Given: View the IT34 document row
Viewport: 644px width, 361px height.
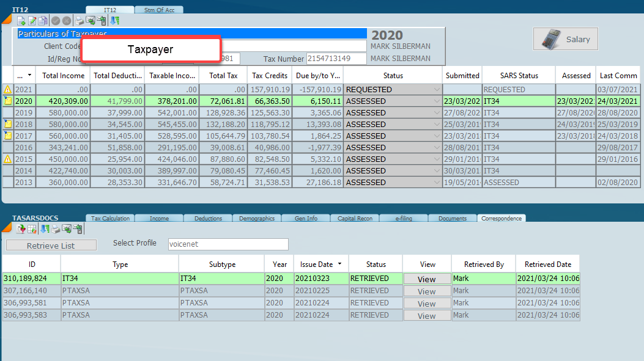Looking at the screenshot, I should [x=426, y=279].
